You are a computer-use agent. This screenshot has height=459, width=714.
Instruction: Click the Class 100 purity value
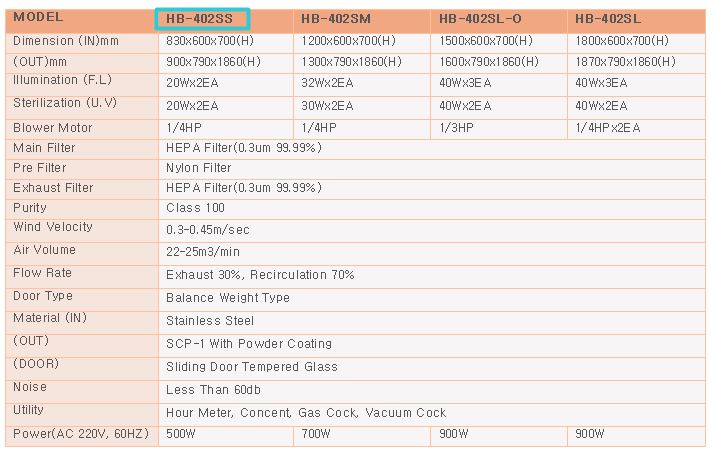point(195,208)
